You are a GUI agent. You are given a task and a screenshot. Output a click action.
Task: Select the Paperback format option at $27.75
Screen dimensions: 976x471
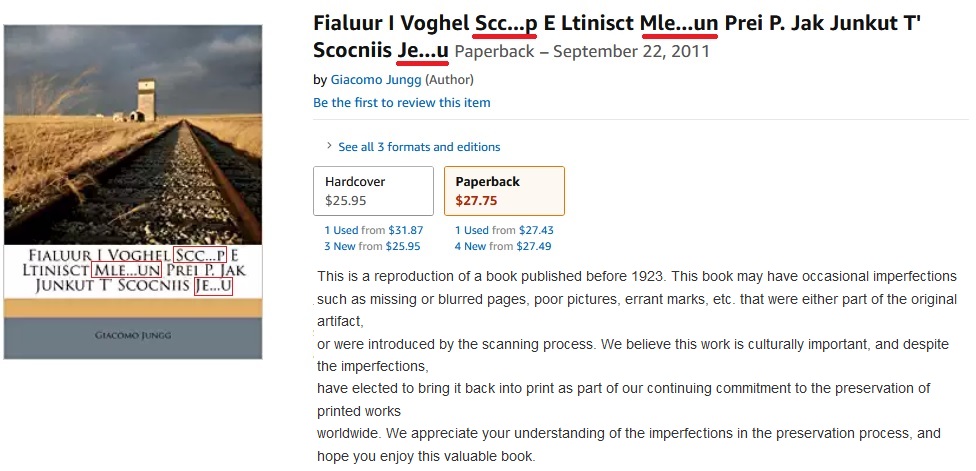pyautogui.click(x=504, y=191)
